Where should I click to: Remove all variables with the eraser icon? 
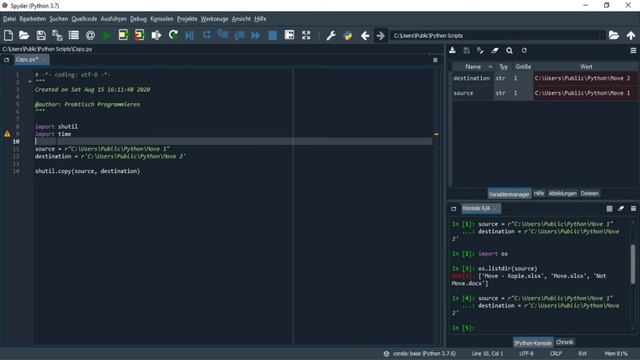(x=495, y=50)
